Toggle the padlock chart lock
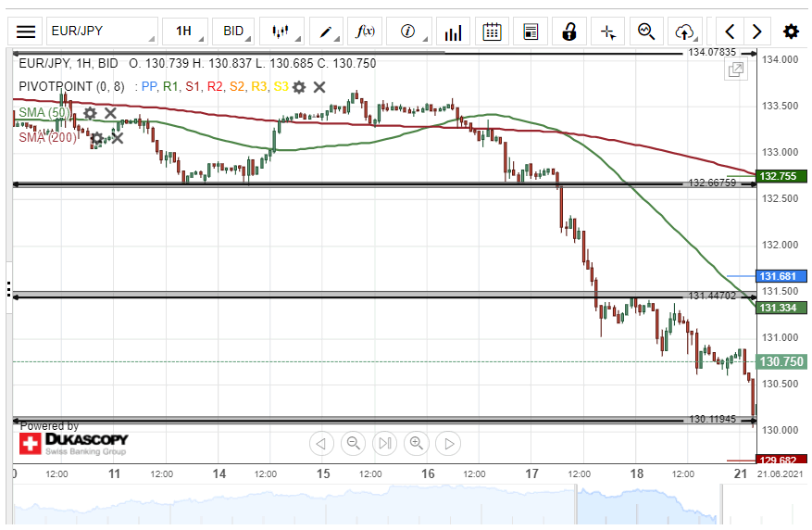812x530 pixels. point(569,32)
